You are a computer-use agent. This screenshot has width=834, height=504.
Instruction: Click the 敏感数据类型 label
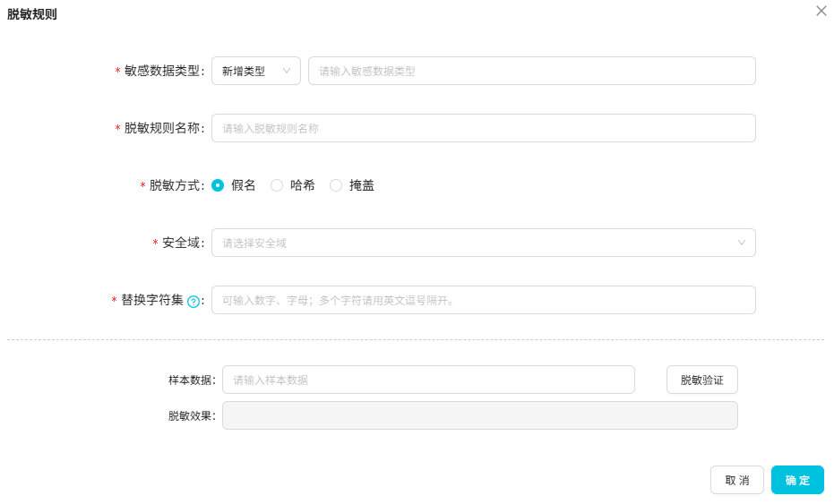162,71
